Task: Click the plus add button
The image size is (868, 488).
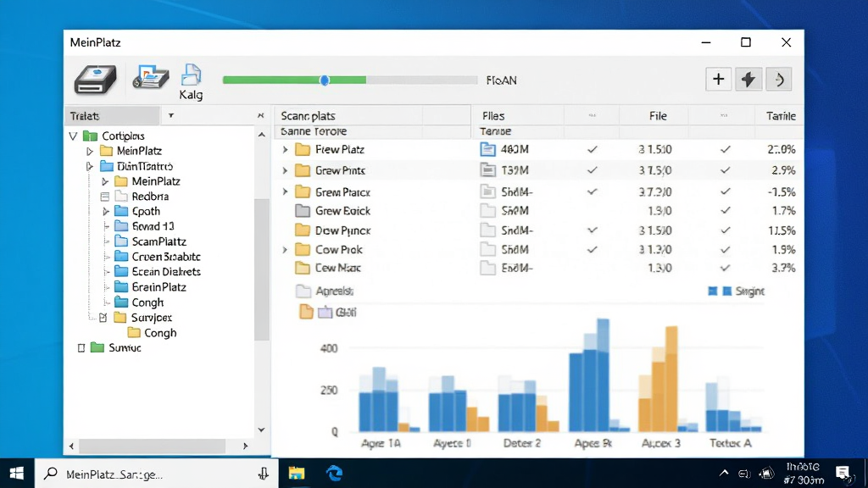Action: [719, 79]
